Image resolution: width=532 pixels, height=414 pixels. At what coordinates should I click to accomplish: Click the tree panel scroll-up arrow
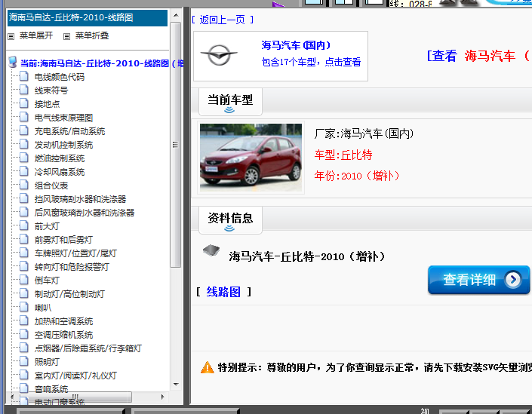click(x=176, y=15)
